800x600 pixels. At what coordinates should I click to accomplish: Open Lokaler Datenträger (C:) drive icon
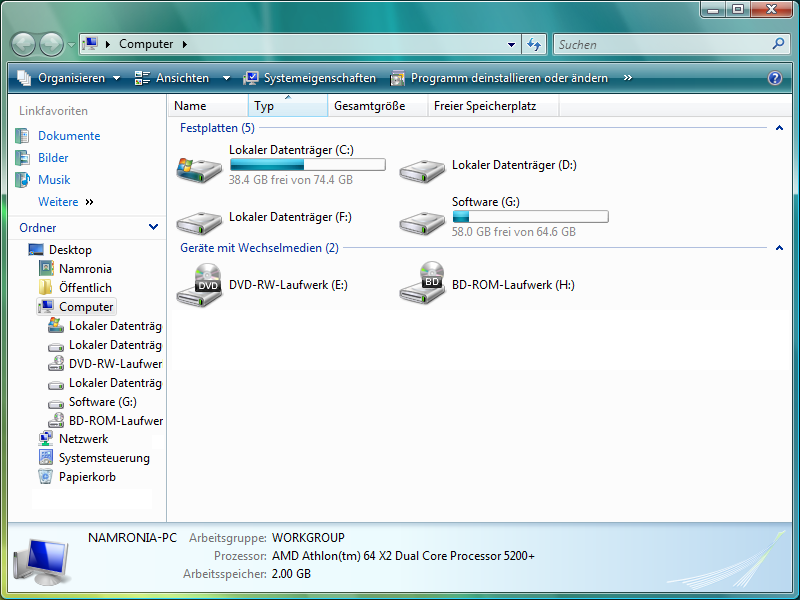click(199, 170)
